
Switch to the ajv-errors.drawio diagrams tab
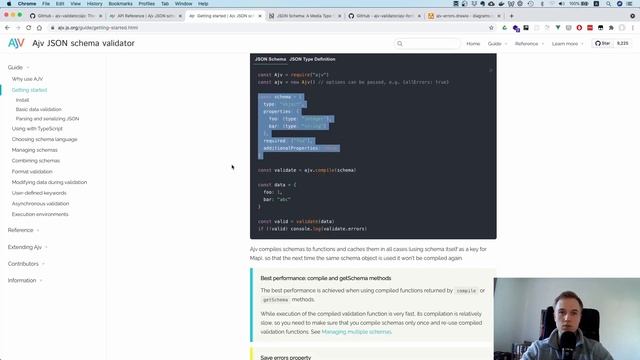463,16
